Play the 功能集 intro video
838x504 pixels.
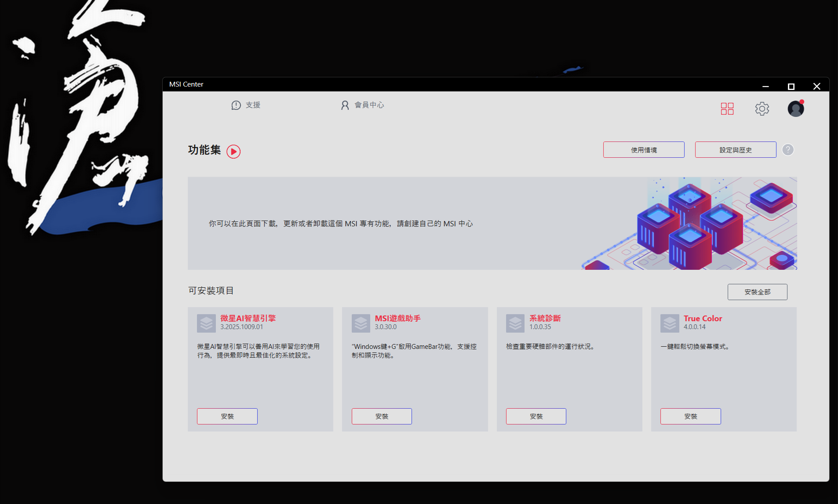click(x=233, y=152)
